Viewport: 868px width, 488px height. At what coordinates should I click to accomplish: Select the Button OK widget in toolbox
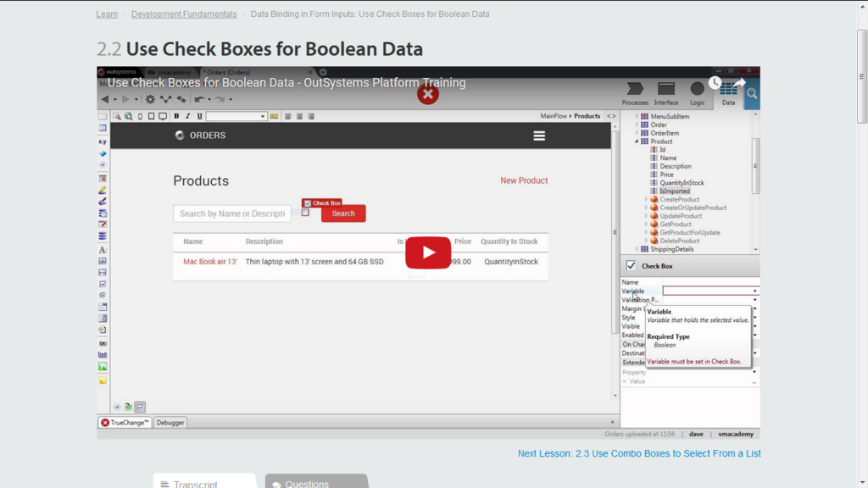pyautogui.click(x=103, y=344)
